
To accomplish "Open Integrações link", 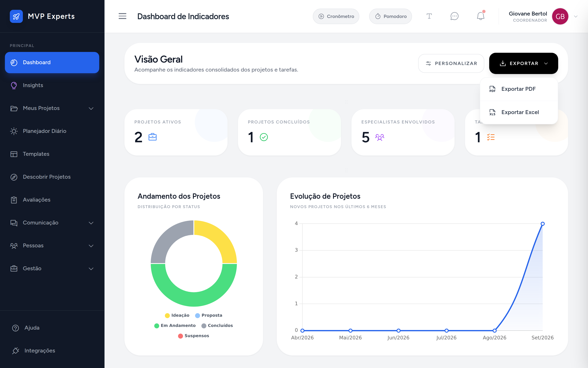I will pyautogui.click(x=52, y=351).
